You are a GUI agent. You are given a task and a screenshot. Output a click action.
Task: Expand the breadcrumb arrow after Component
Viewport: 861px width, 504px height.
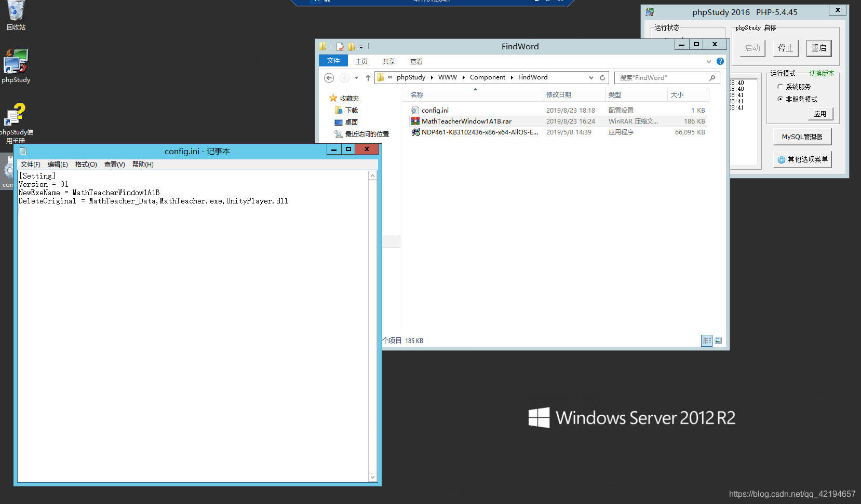(512, 77)
